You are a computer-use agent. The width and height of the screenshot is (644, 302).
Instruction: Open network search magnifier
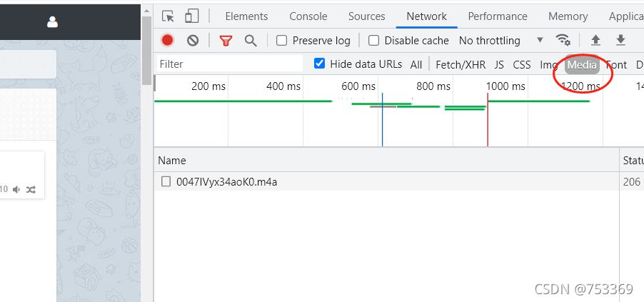pos(251,41)
